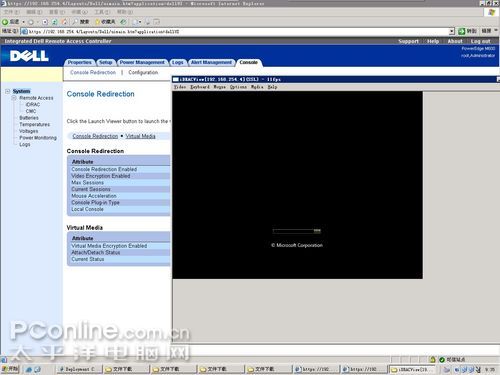Follow the Virtual Media anchor link
The width and height of the screenshot is (500, 375).
pos(140,136)
